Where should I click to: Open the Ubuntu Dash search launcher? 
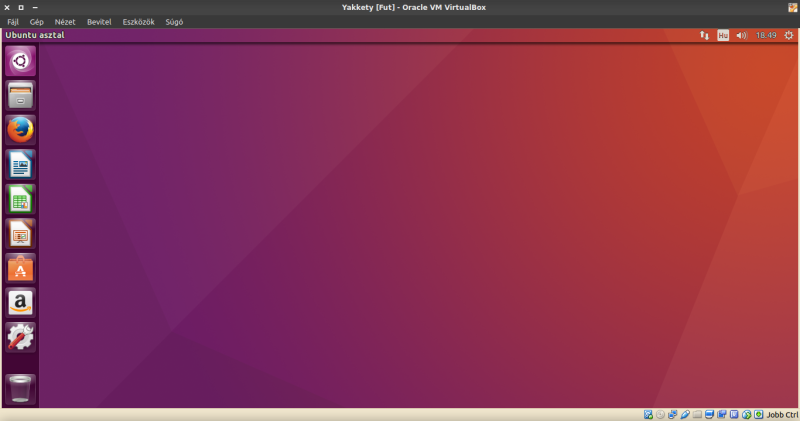tap(21, 61)
